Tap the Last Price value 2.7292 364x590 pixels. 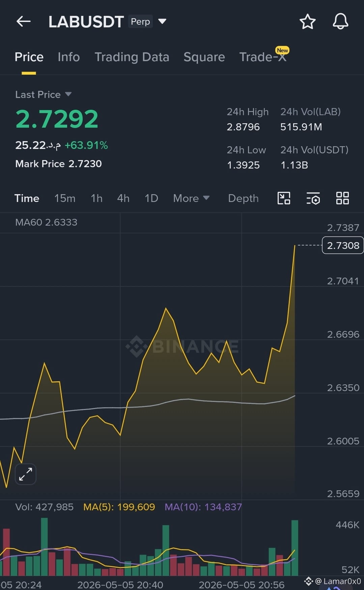[57, 119]
